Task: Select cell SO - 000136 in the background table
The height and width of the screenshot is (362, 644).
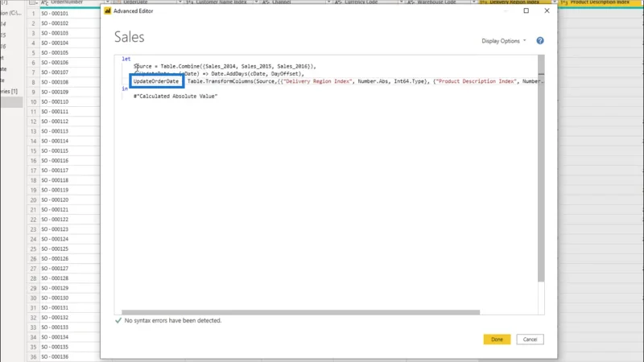Action: (70, 357)
